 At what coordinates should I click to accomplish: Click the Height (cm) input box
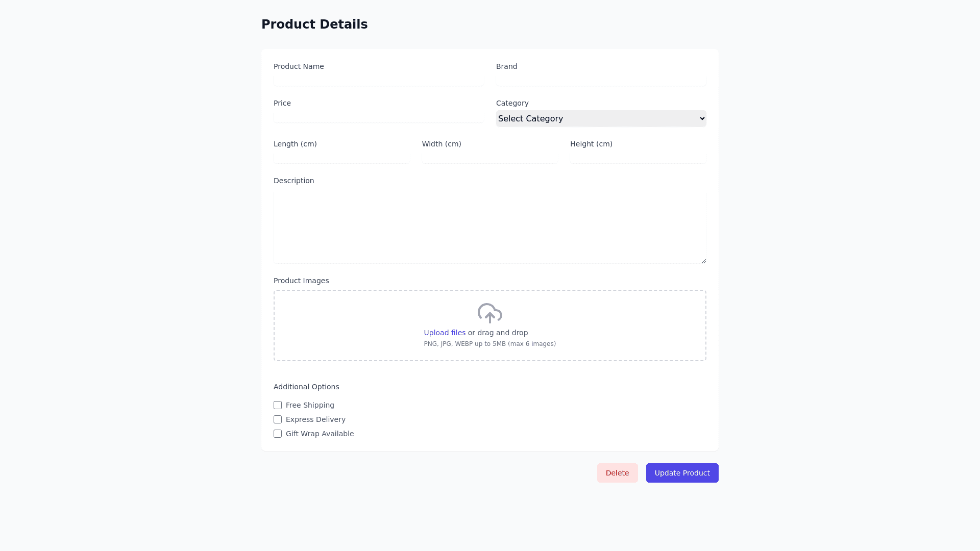pyautogui.click(x=638, y=157)
